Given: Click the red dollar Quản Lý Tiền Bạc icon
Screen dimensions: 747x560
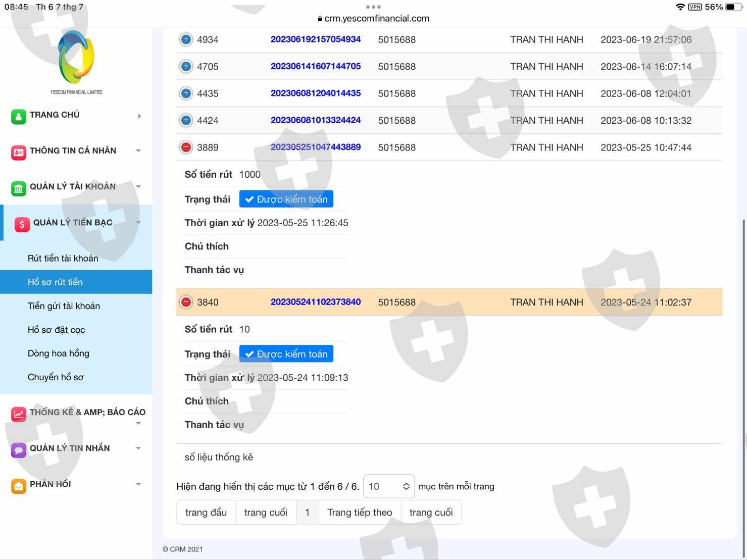Looking at the screenshot, I should (22, 224).
